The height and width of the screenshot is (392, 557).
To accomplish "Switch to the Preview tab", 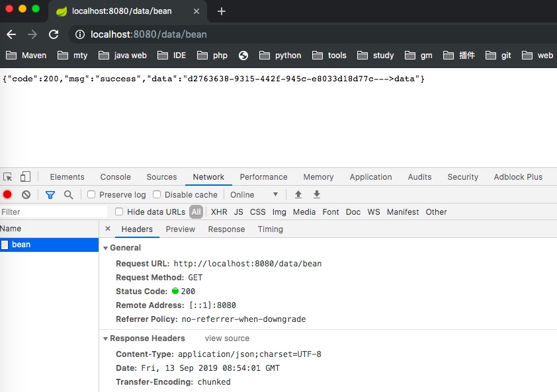I will click(x=180, y=229).
